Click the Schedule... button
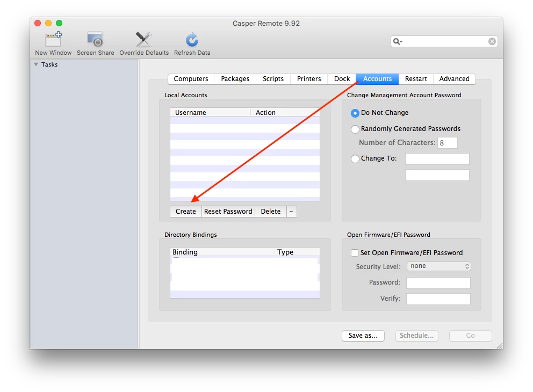 [x=417, y=336]
